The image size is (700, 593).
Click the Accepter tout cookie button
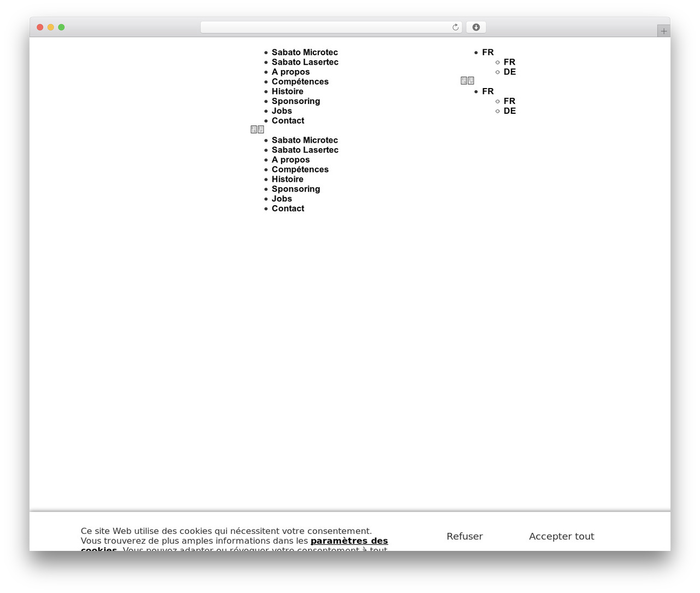pos(562,537)
